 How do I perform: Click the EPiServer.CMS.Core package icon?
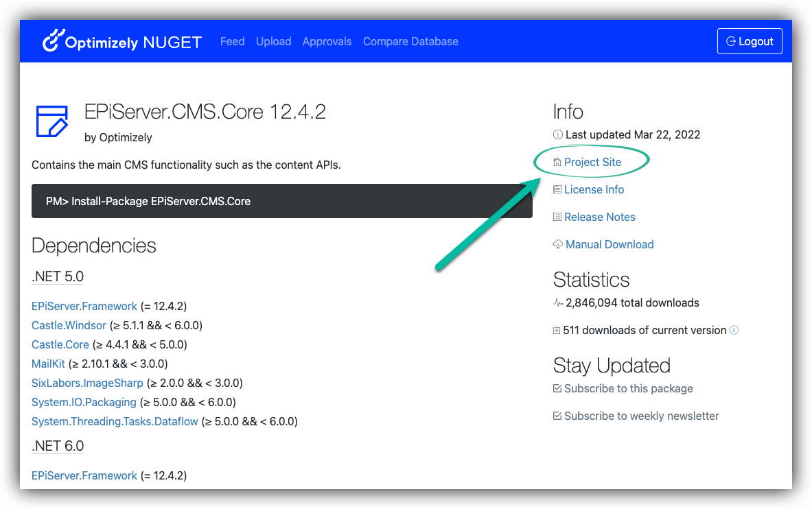click(x=51, y=121)
